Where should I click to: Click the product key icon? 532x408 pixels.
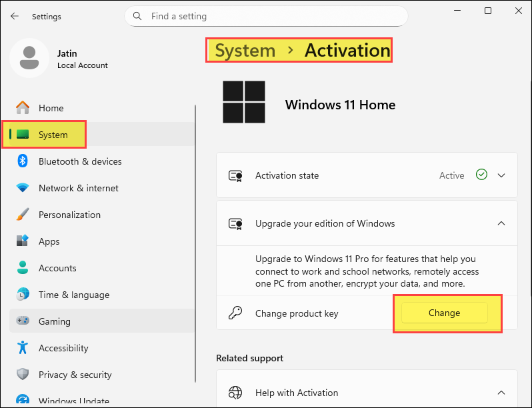click(x=235, y=313)
